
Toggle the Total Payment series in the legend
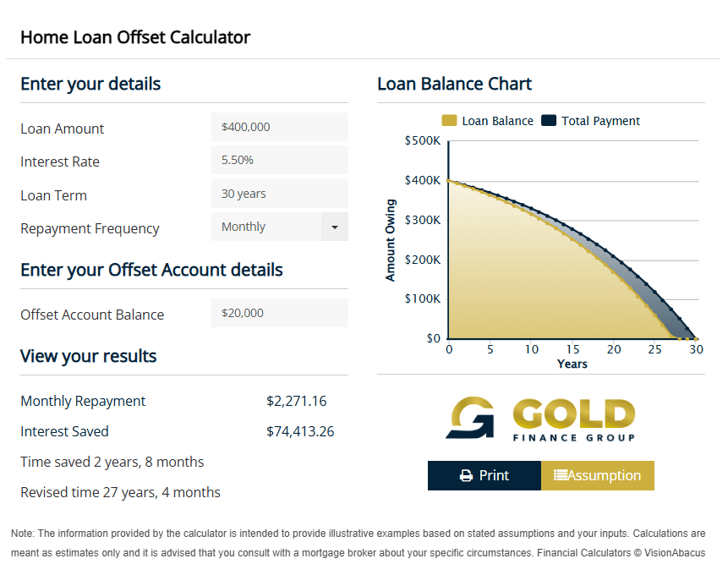point(590,121)
